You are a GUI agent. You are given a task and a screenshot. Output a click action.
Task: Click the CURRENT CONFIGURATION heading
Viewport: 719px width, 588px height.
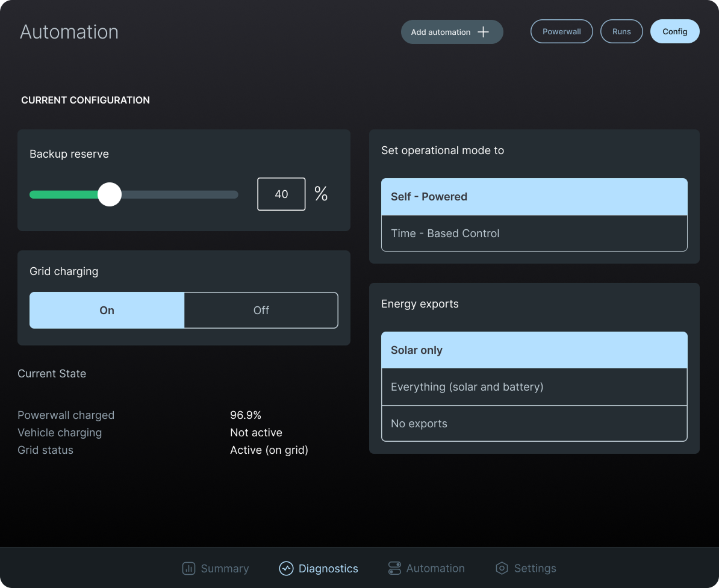click(x=86, y=100)
